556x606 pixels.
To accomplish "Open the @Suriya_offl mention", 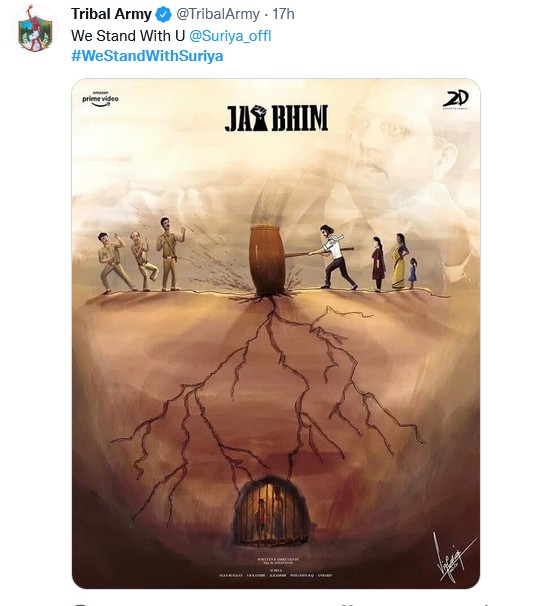I will pos(230,36).
